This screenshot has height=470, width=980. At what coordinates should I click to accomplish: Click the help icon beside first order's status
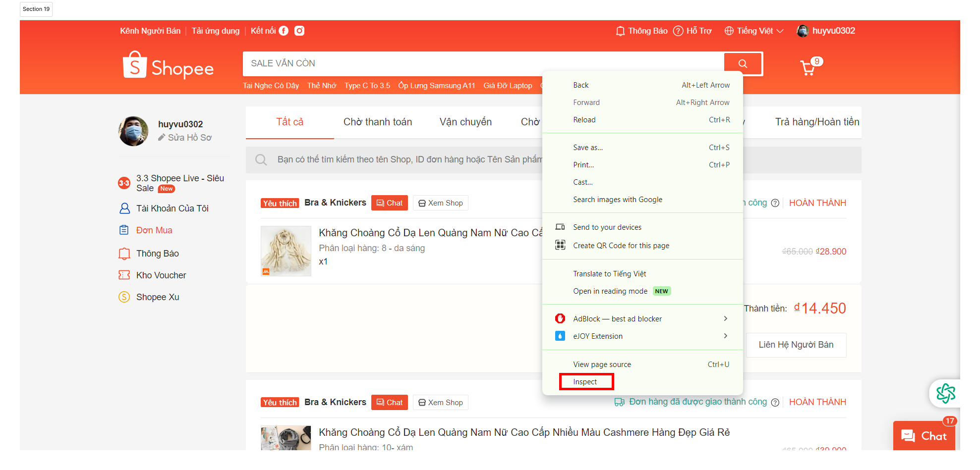tap(775, 203)
